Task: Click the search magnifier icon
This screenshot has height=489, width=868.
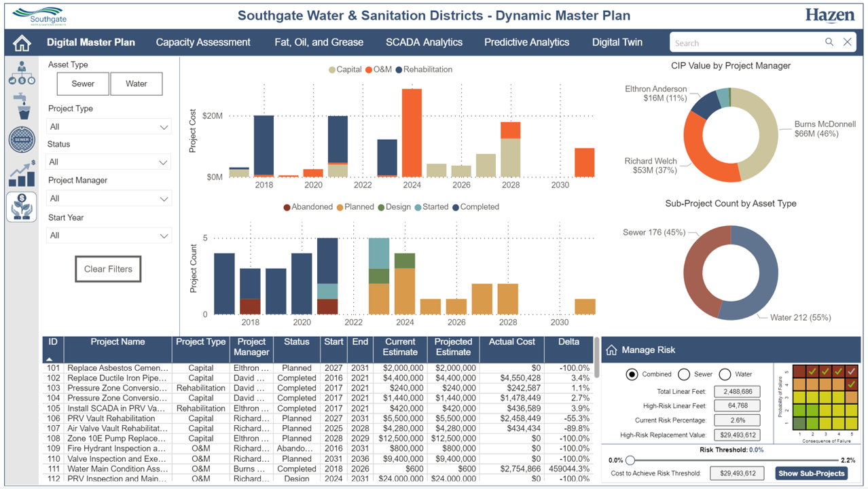Action: coord(829,42)
